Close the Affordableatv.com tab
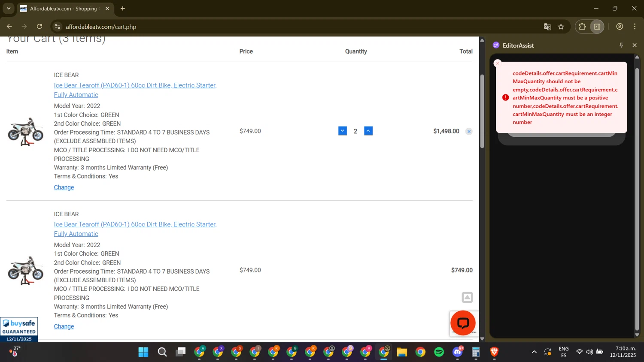 107,9
